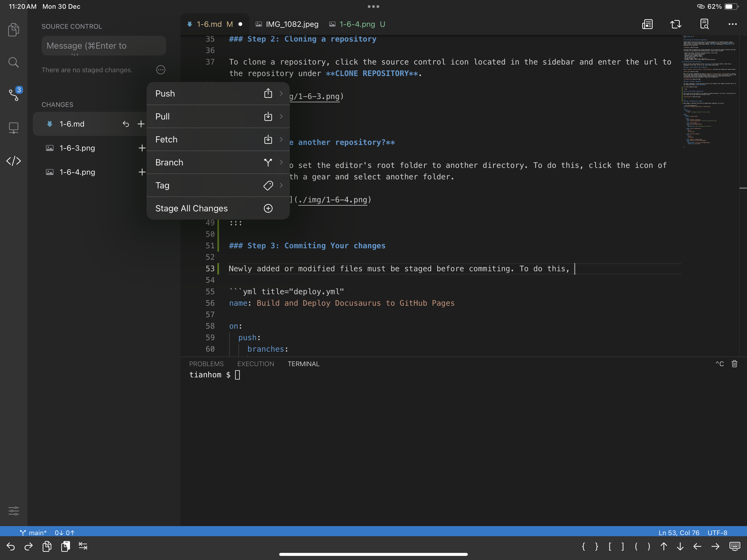Screen dimensions: 747x560
Task: Click the CHANGES section header
Action: point(57,105)
